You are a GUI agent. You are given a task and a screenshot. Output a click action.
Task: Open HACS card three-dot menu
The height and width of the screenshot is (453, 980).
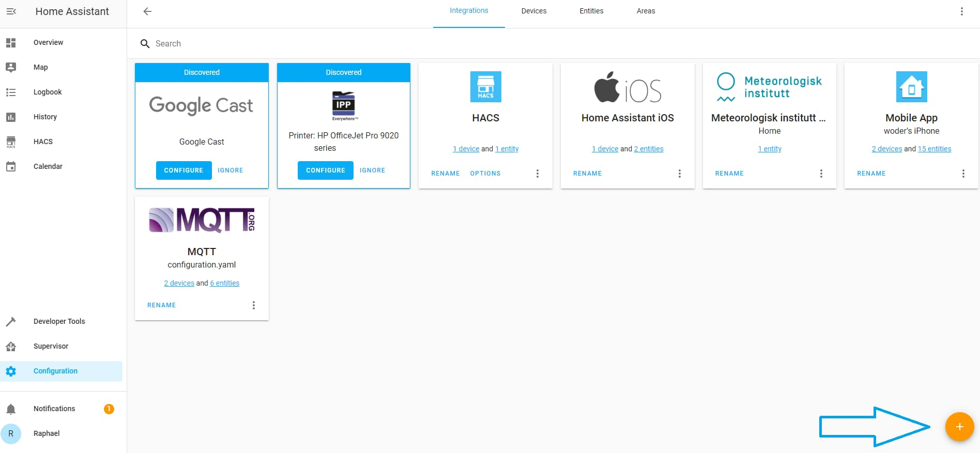tap(538, 174)
